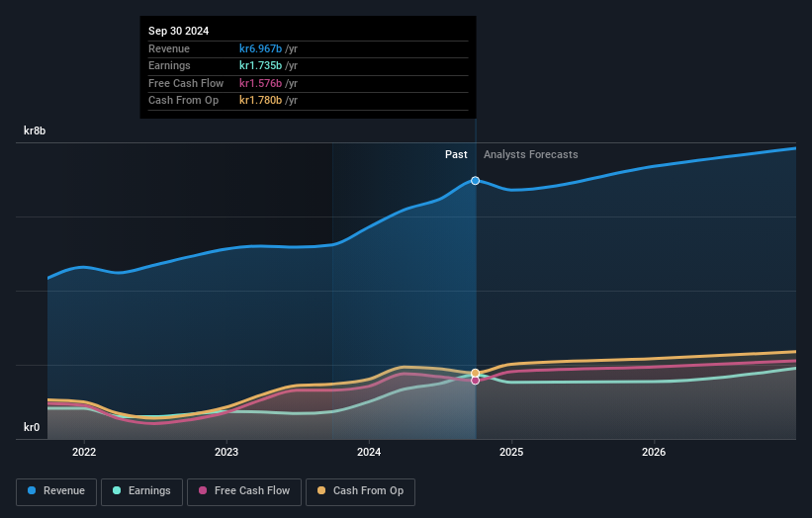This screenshot has width=812, height=518.
Task: Click the blue Revenue data point marker
Action: click(475, 181)
